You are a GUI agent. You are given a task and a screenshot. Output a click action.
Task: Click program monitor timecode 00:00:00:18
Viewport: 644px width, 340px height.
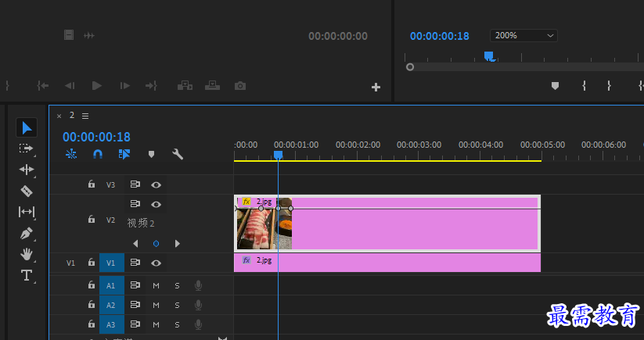click(440, 36)
